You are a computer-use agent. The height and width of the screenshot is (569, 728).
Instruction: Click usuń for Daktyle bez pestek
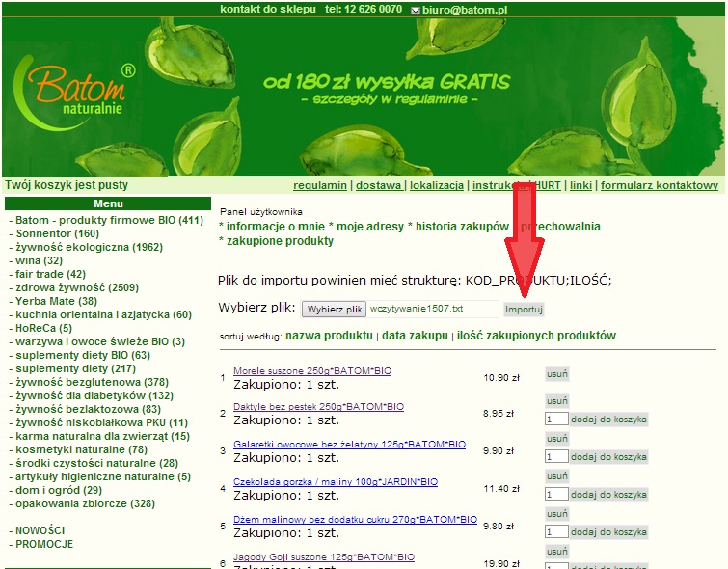(556, 401)
